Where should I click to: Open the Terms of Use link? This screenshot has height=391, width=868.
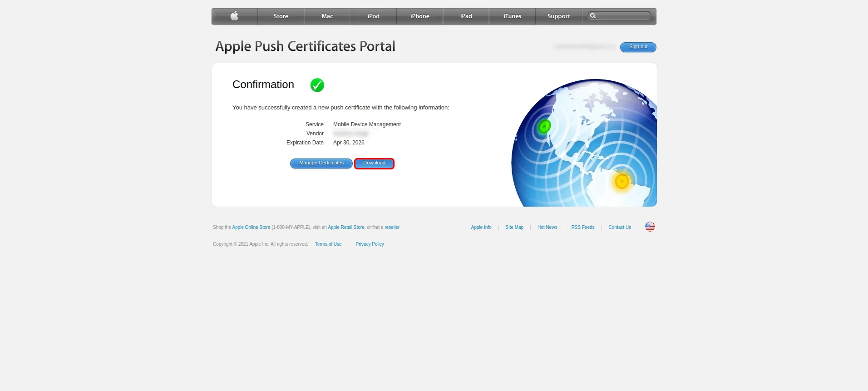click(328, 244)
